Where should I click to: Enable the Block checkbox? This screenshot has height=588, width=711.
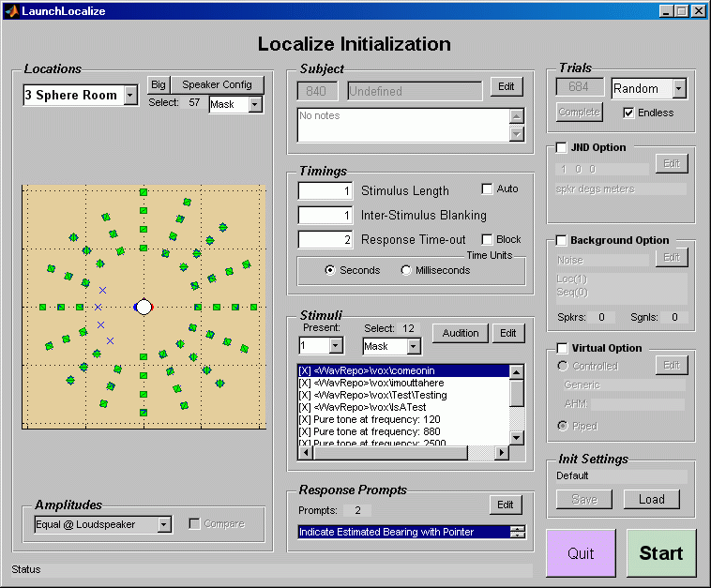click(x=487, y=239)
